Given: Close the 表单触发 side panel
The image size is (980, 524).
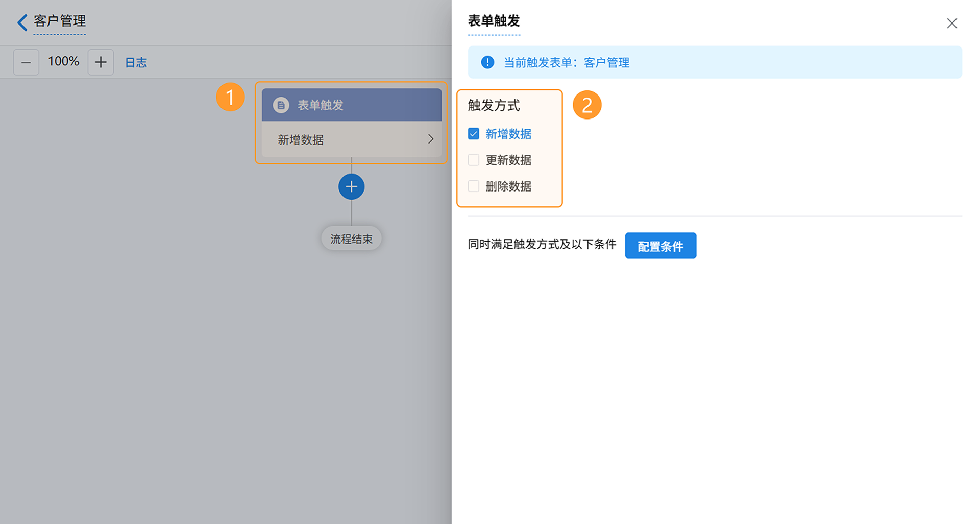Looking at the screenshot, I should point(952,23).
